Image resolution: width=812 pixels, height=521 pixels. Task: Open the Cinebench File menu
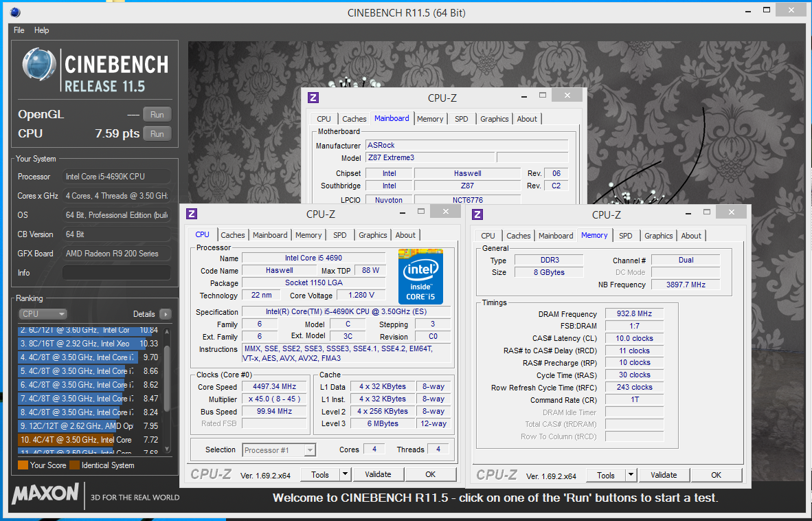pos(19,30)
